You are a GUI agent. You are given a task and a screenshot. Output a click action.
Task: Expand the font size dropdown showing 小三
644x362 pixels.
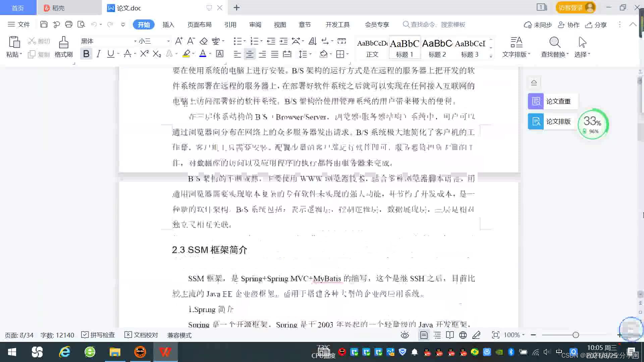coord(168,41)
